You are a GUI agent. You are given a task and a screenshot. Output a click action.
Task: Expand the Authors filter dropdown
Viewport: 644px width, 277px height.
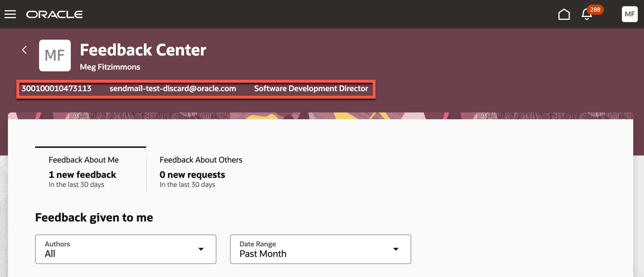(x=201, y=249)
